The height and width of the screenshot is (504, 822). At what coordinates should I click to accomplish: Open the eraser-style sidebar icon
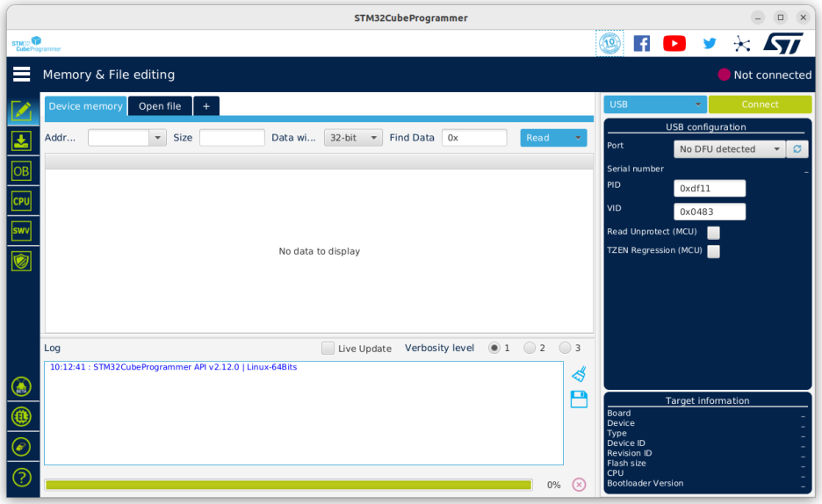(21, 447)
